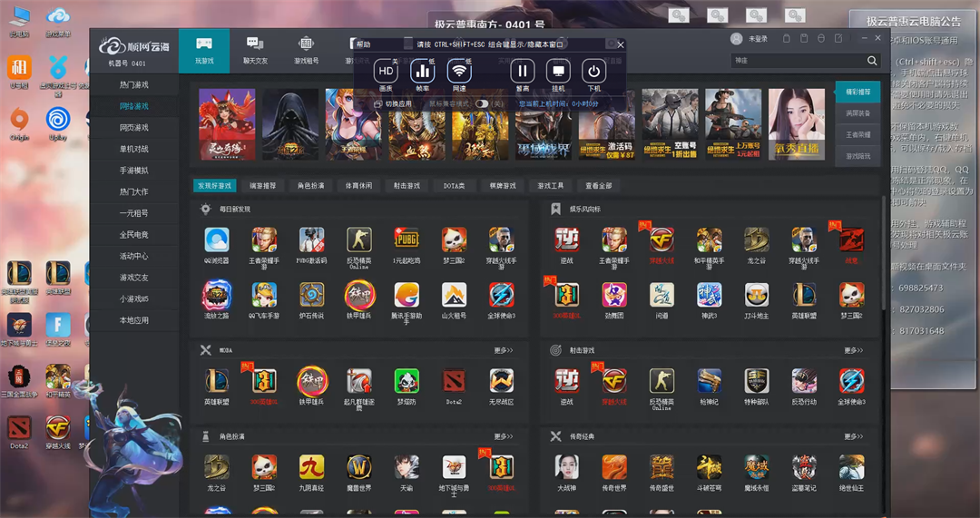Switch to the 游戏租号 top tab
The height and width of the screenshot is (518, 980).
point(307,51)
